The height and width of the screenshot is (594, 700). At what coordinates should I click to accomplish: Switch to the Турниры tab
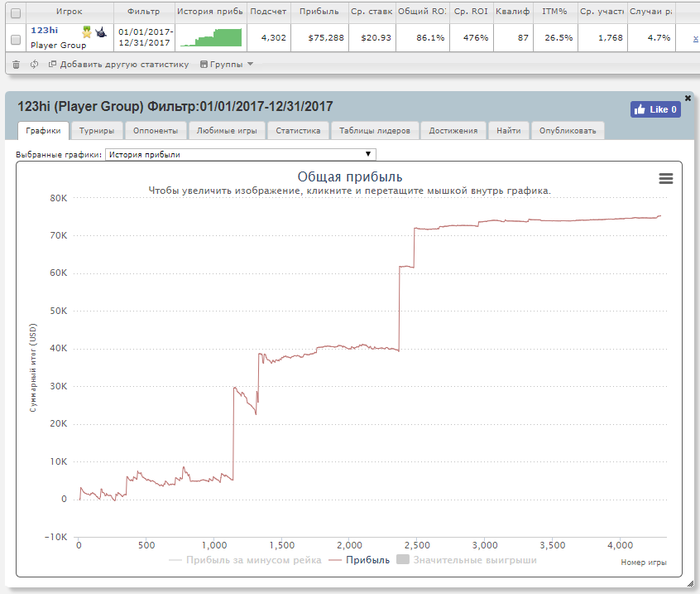(96, 131)
